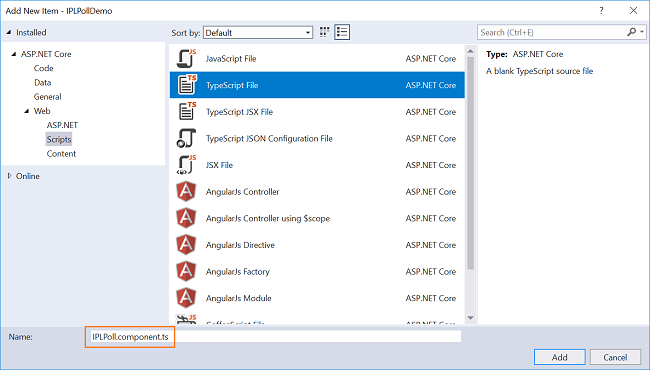Switch to medium icons view

coord(325,32)
